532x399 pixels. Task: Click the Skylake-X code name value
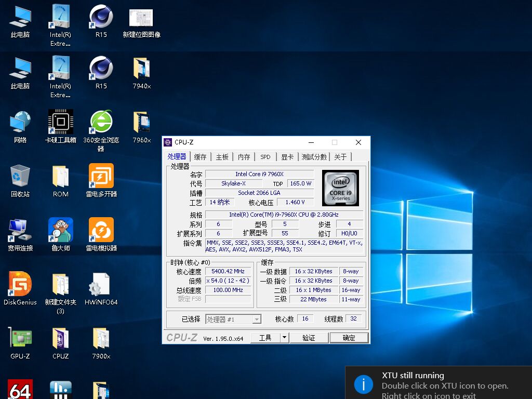click(233, 183)
